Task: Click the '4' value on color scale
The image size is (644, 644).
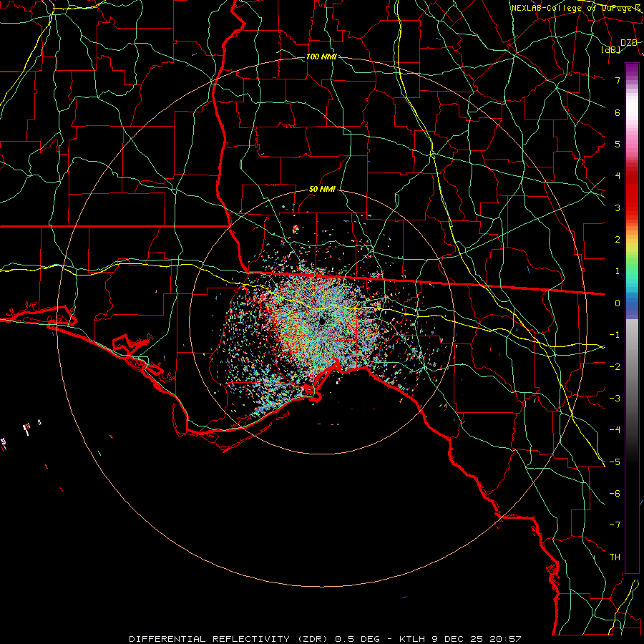Action: click(x=618, y=176)
